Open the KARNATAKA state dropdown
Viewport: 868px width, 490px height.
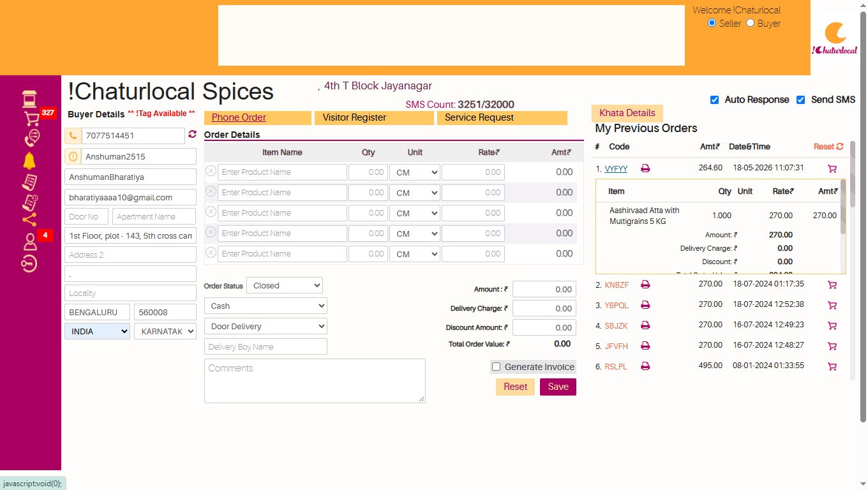click(x=165, y=331)
